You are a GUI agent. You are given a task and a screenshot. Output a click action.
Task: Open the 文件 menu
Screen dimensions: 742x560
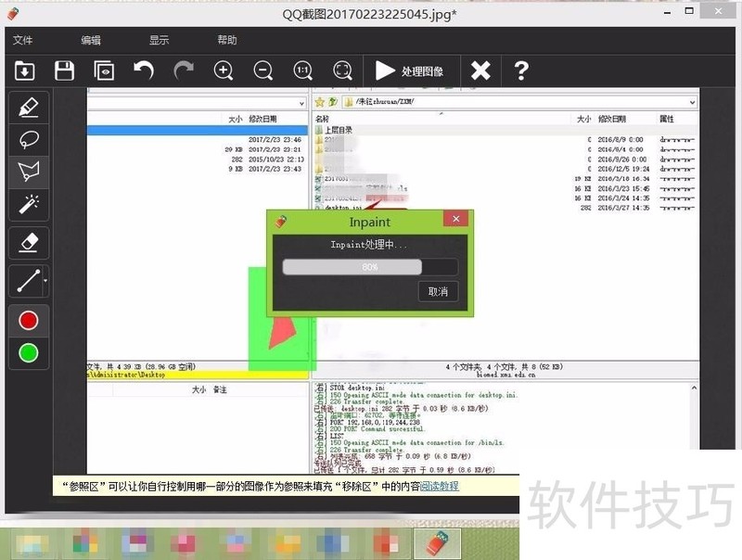tap(22, 40)
